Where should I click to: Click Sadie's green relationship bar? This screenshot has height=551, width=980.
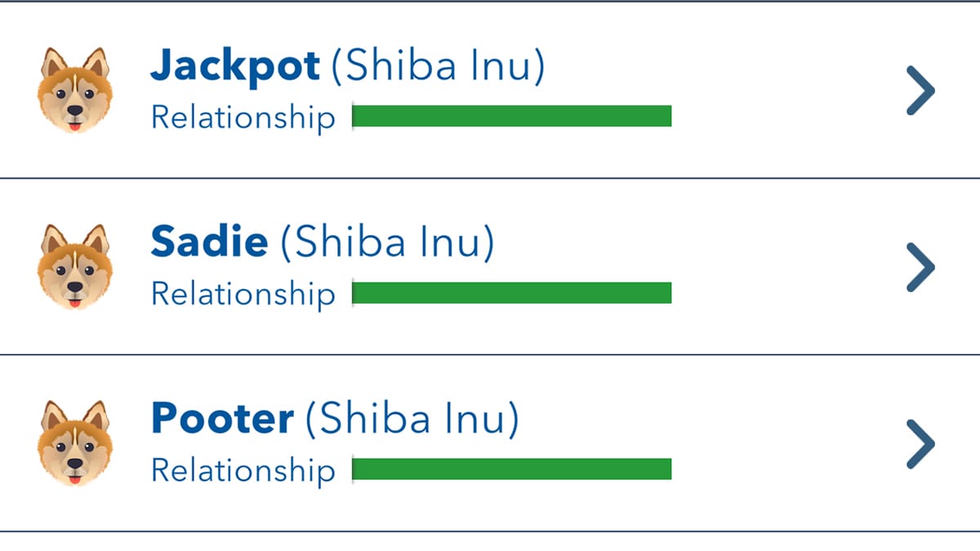tap(511, 293)
